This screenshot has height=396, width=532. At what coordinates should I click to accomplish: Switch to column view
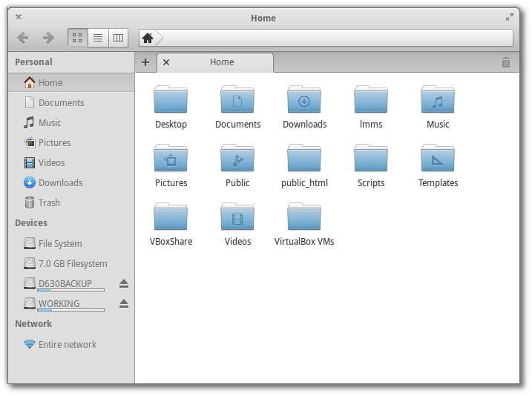(118, 38)
